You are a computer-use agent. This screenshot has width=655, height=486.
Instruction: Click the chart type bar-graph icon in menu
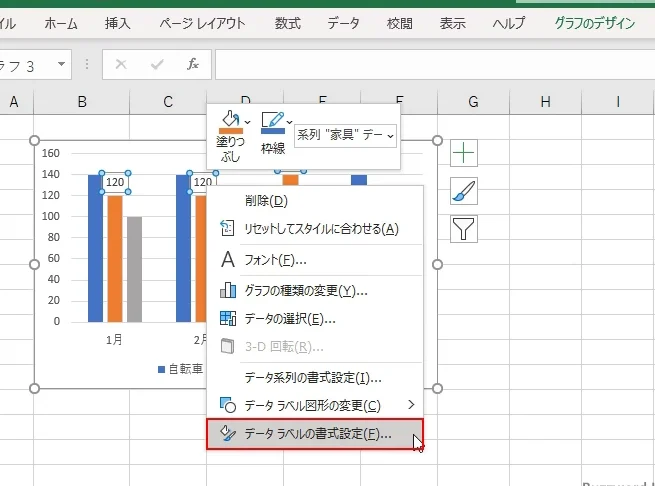(x=228, y=290)
